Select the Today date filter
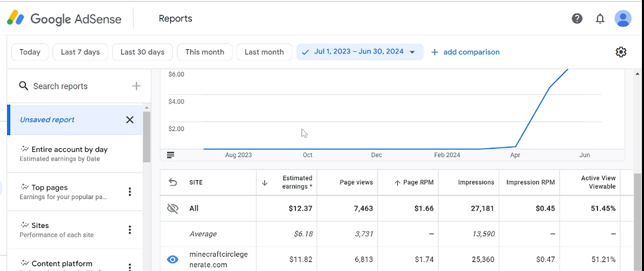Viewport: 644px width, 271px height. [30, 52]
